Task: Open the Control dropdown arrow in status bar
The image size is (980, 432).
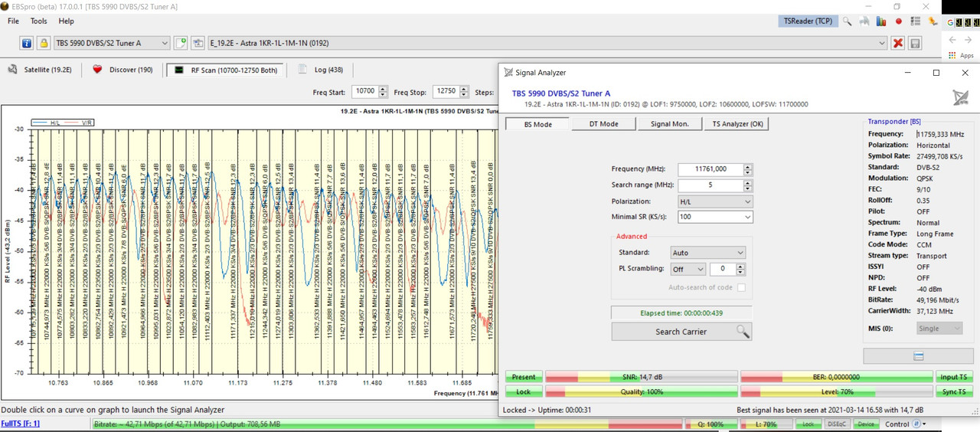Action: tap(924, 424)
